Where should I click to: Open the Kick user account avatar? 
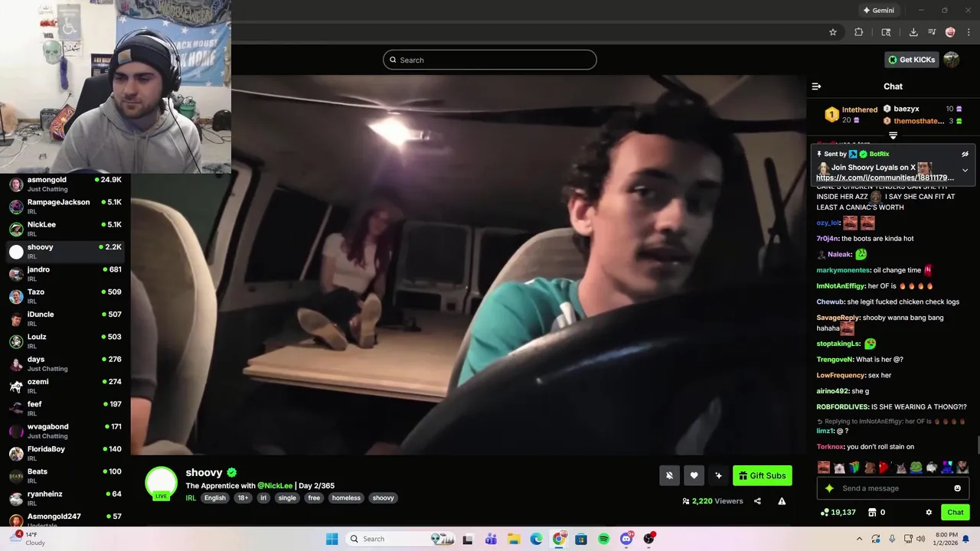[951, 60]
